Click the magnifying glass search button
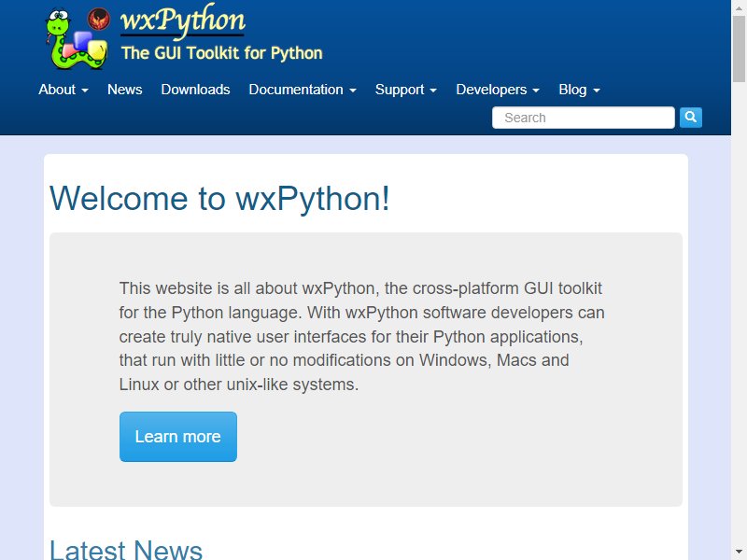Screen dimensions: 747x560 [x=690, y=118]
